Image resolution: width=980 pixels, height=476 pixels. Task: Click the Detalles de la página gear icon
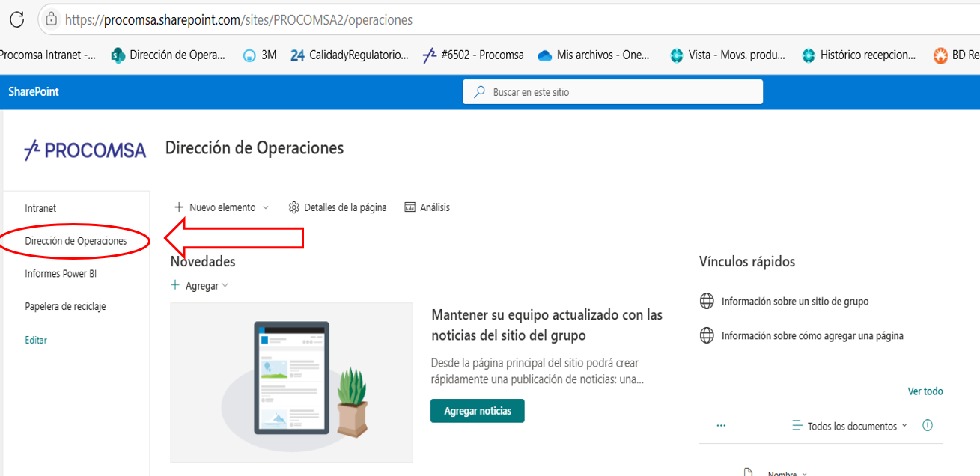[294, 207]
